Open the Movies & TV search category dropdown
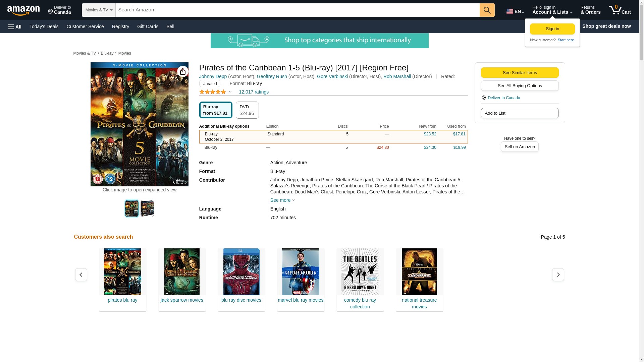Viewport: 644px width, 362px height. (x=99, y=10)
